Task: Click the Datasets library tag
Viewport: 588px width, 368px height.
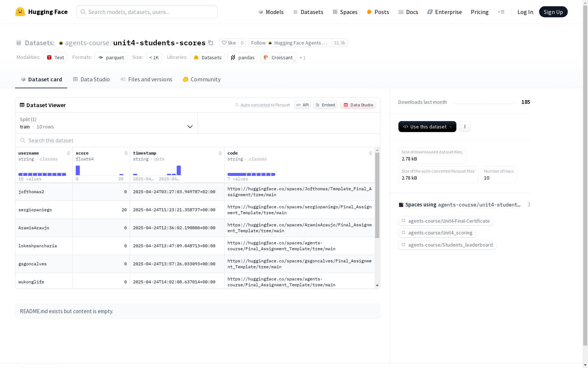Action: pos(208,57)
